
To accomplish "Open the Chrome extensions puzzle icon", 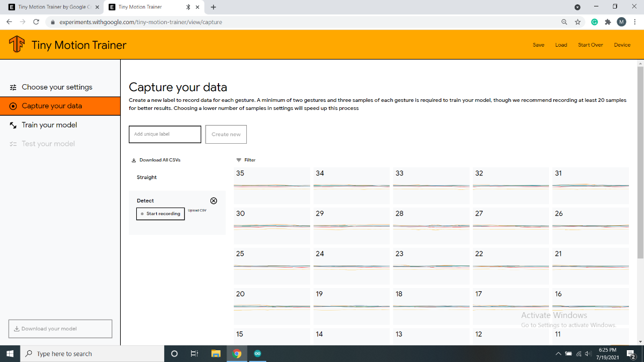I will pos(608,22).
